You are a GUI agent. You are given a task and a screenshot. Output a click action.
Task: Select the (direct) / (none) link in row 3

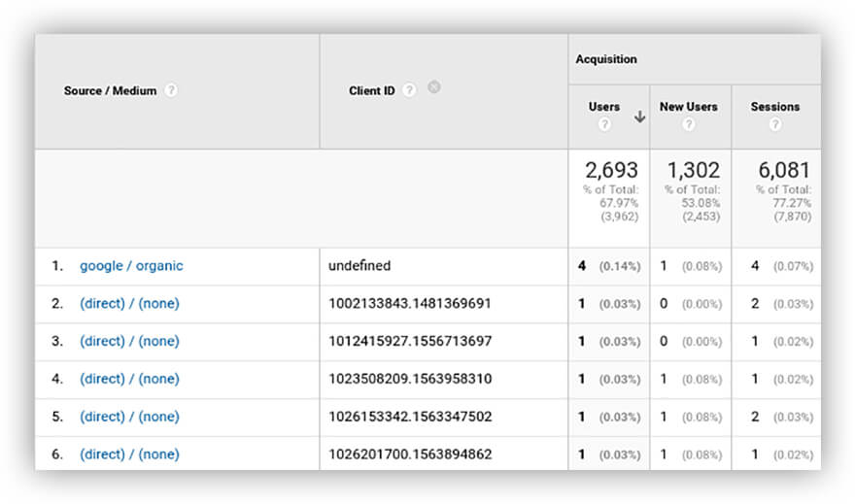pyautogui.click(x=129, y=342)
